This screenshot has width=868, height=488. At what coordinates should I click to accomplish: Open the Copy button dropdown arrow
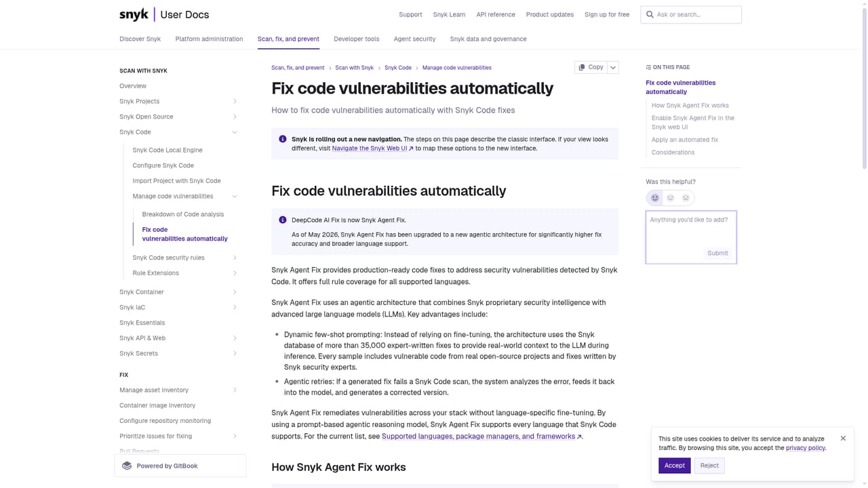click(613, 67)
